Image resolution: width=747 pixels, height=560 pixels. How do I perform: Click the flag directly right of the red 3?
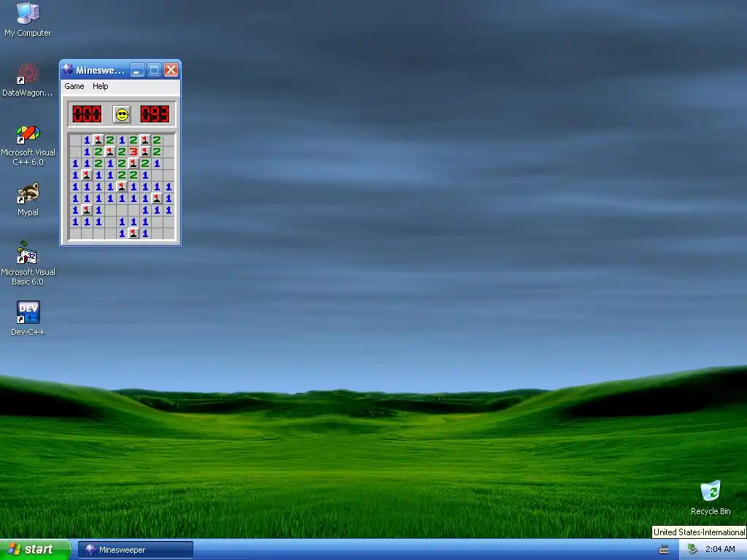145,152
